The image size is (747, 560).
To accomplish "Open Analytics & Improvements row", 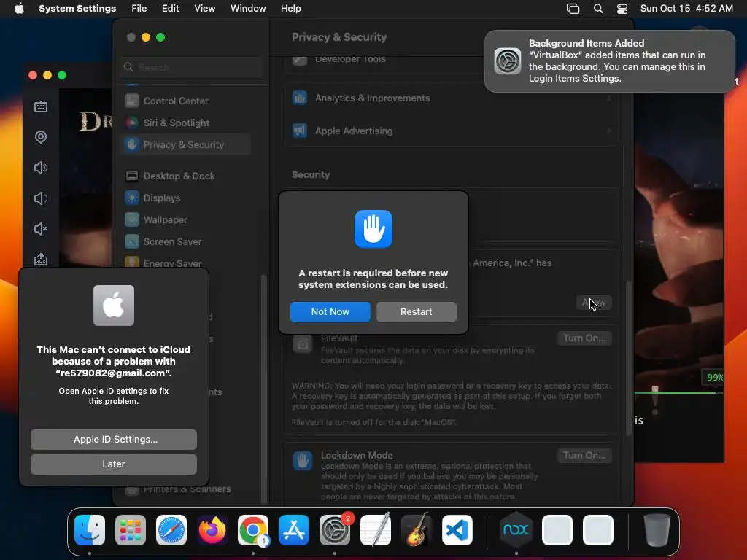I will (x=452, y=98).
